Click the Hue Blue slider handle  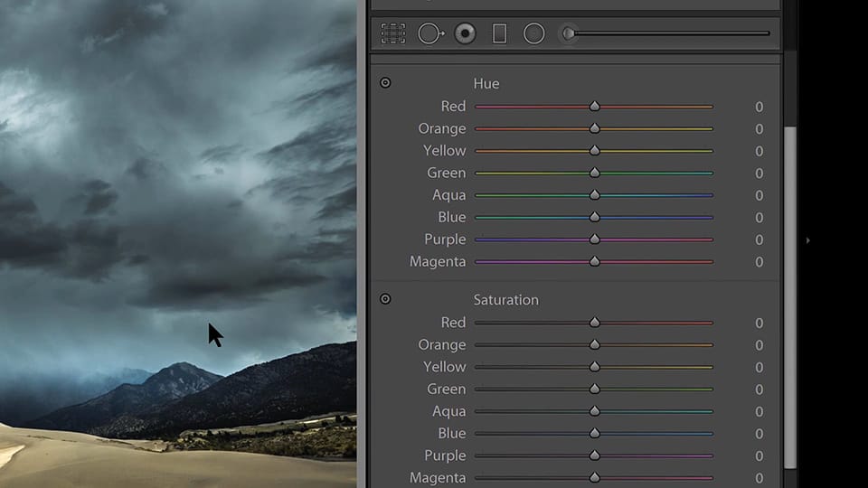pos(595,216)
